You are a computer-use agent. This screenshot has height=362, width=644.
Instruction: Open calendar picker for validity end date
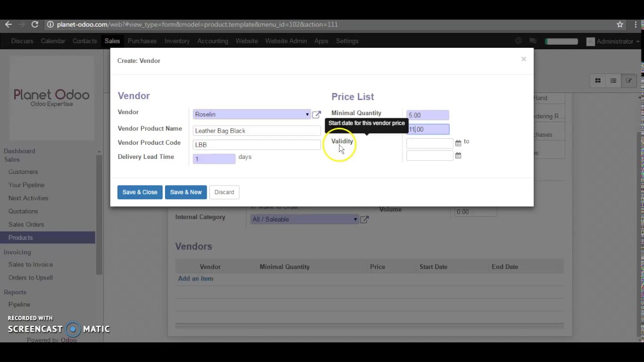coord(458,156)
